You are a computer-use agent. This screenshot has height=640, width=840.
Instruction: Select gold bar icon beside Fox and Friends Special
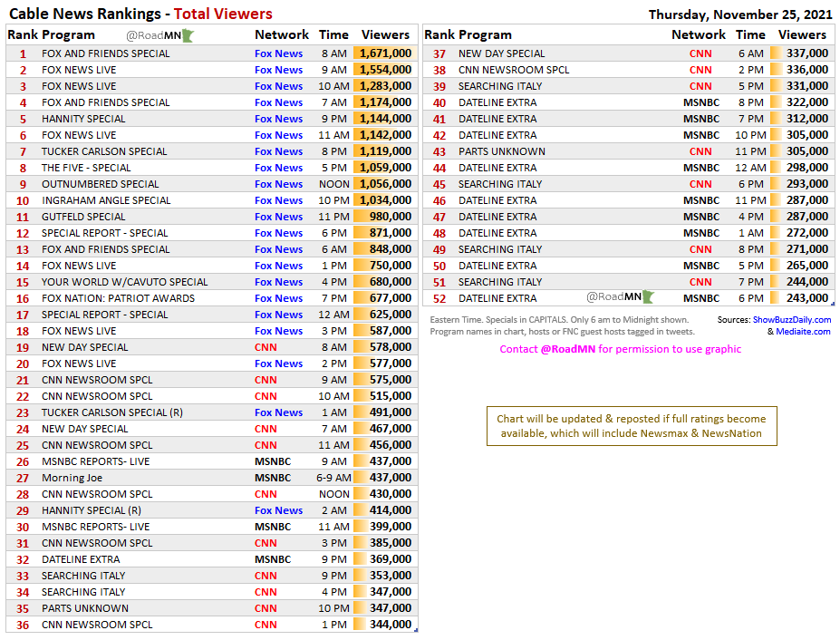click(x=360, y=53)
